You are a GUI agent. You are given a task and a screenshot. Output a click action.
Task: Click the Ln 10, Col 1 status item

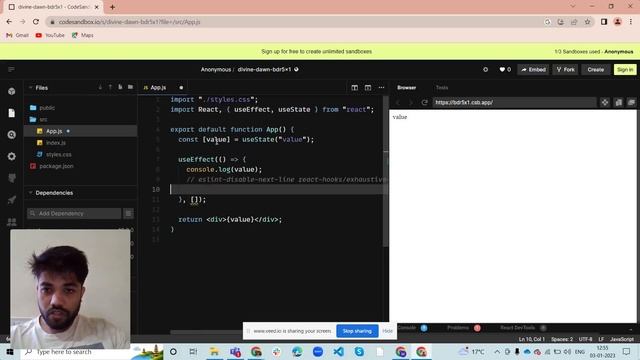531,339
